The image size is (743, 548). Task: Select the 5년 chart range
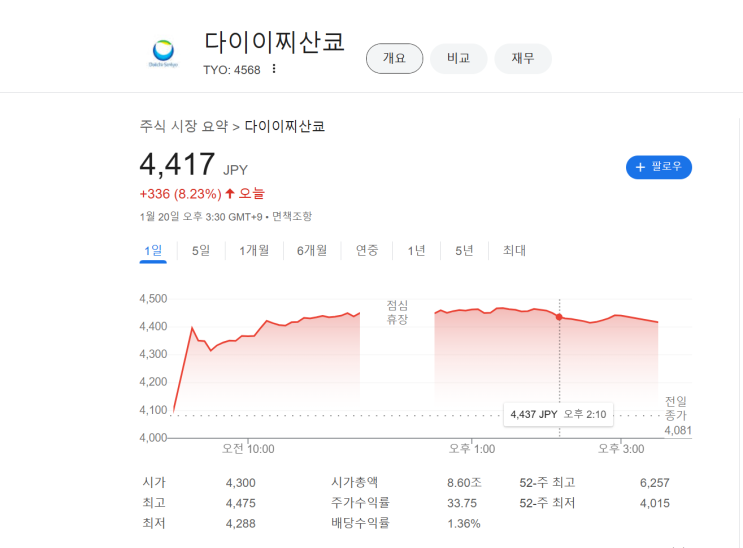[464, 250]
